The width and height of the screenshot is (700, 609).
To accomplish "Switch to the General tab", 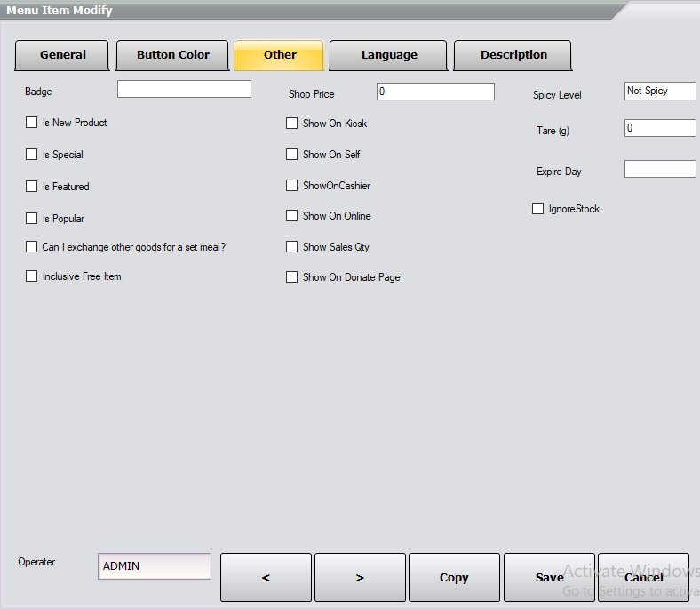I will (62, 55).
